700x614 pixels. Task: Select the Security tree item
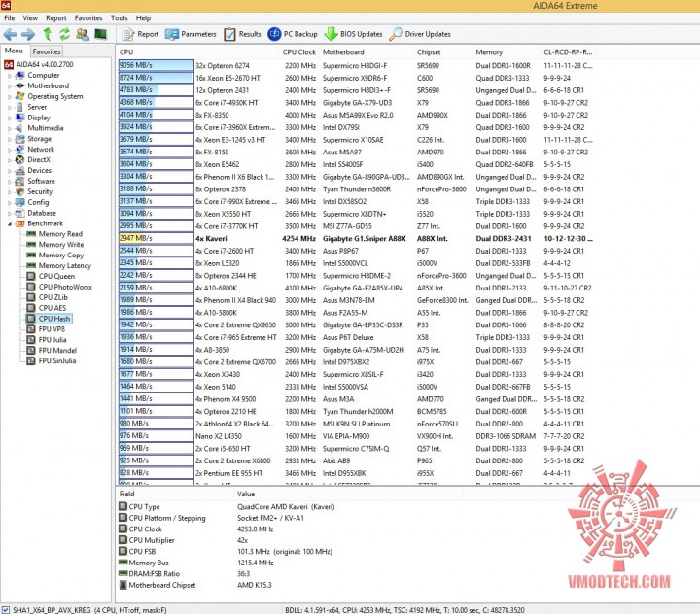point(40,192)
